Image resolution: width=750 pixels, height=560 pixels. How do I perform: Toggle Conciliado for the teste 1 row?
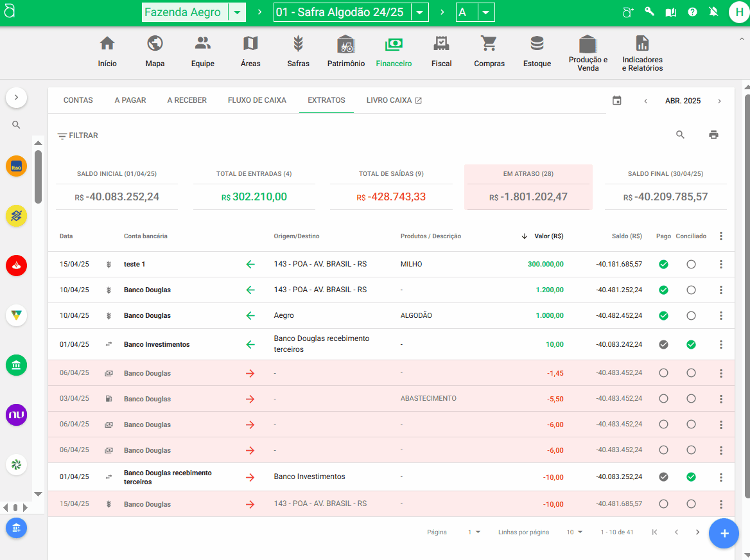[691, 264]
